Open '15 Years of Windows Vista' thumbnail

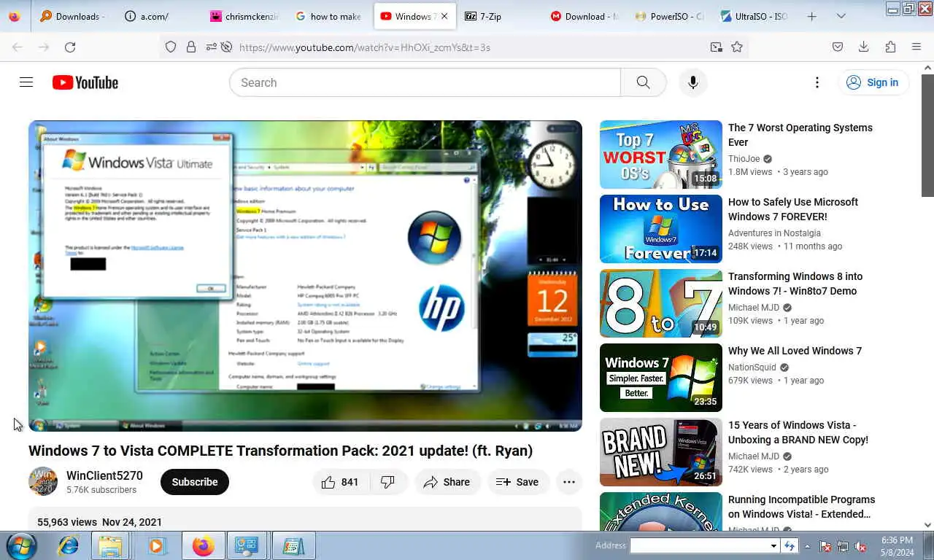pyautogui.click(x=661, y=452)
